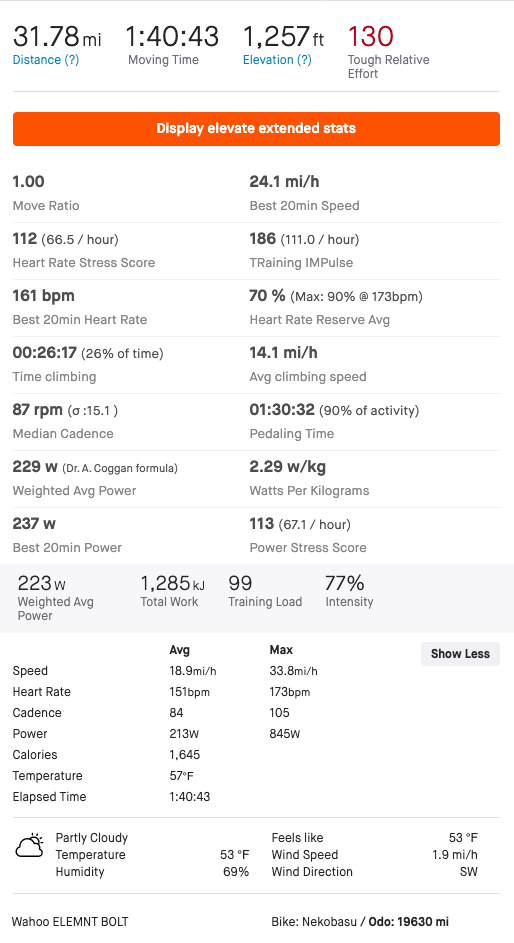Click the Tough Relative Effort label
Screen dimensions: 514x943
coord(388,67)
